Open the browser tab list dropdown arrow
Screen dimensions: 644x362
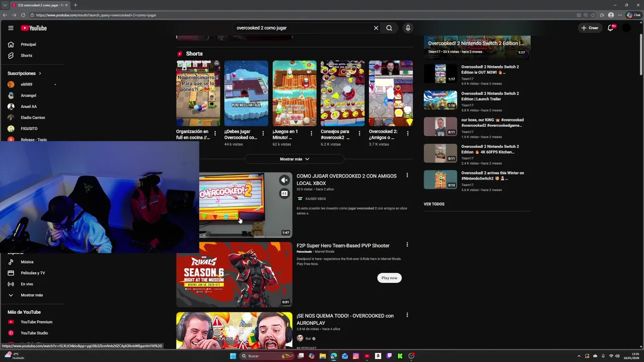(4, 5)
